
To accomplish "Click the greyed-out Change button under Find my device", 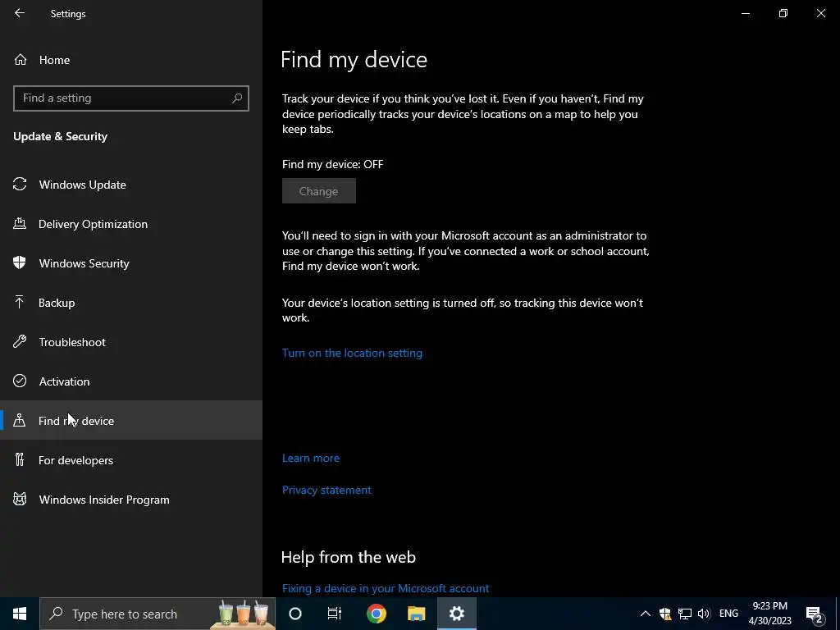I will tap(319, 191).
